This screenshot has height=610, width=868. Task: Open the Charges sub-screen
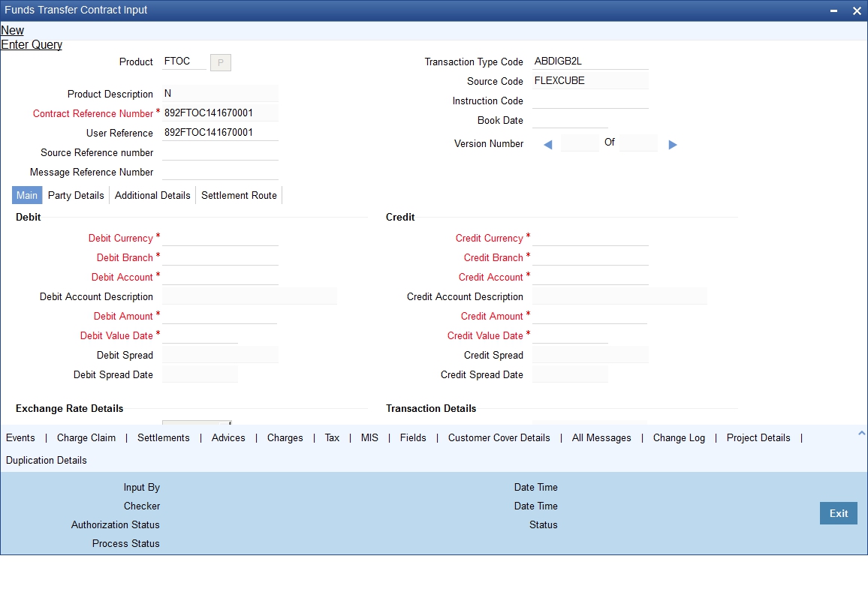click(285, 438)
